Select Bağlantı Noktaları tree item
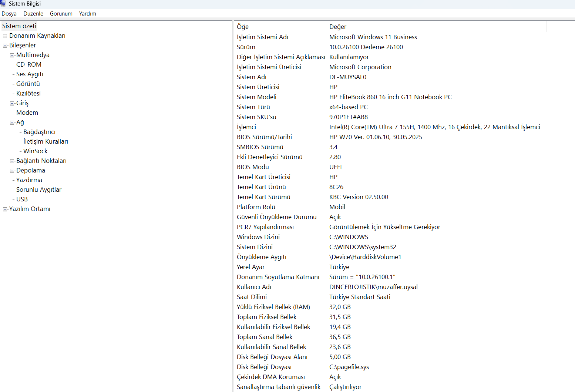Image resolution: width=575 pixels, height=392 pixels. click(x=41, y=161)
